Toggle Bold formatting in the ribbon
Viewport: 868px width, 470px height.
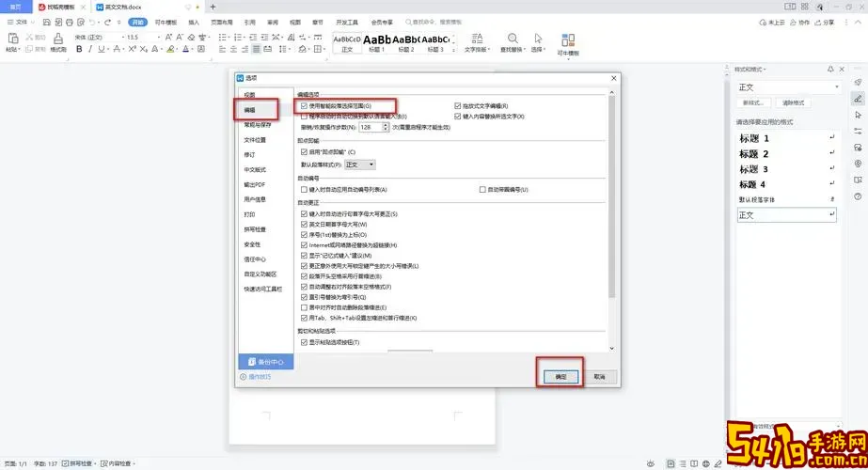tap(79, 49)
